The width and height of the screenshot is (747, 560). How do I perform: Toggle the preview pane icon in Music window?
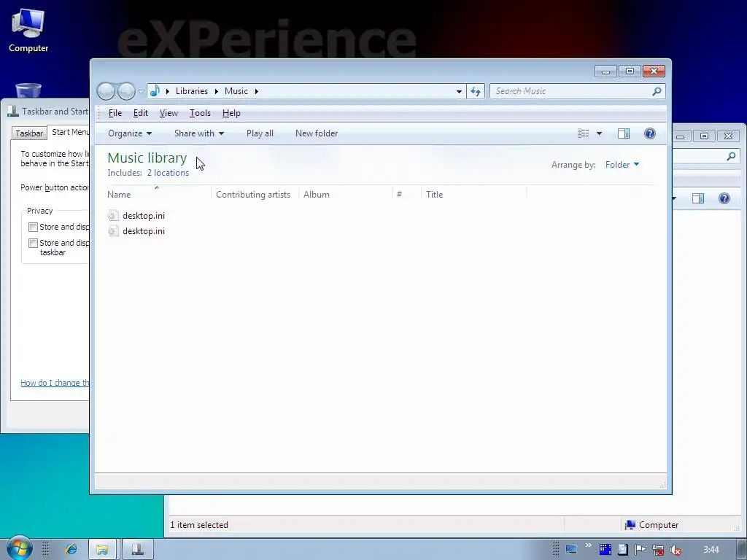[x=624, y=133]
